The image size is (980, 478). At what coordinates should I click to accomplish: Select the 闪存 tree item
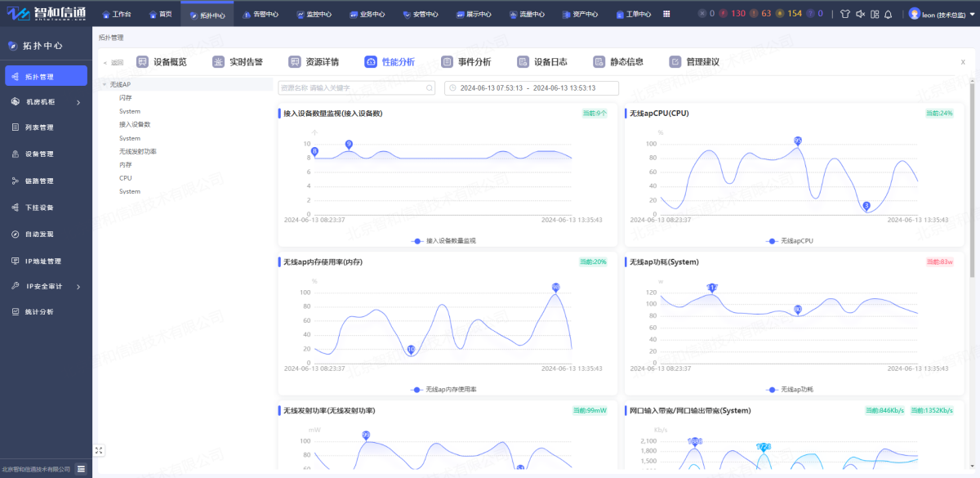coord(126,97)
